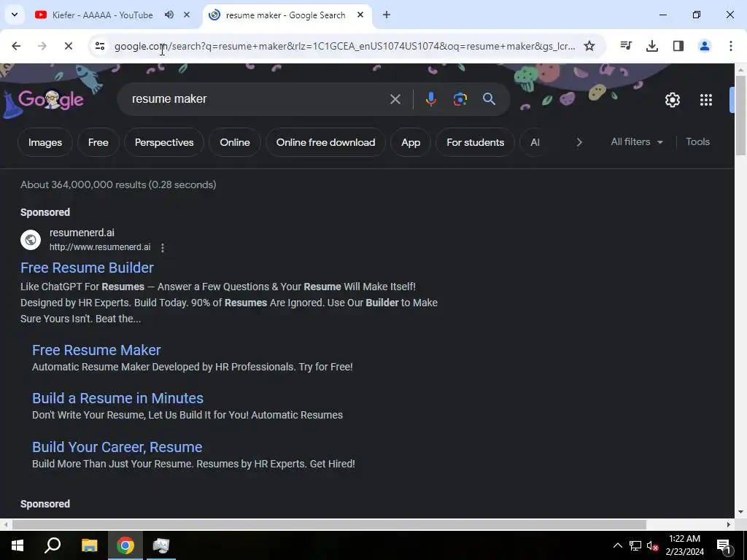Screen dimensions: 747x560
Task: Open the Windows notification center
Action: [724, 545]
